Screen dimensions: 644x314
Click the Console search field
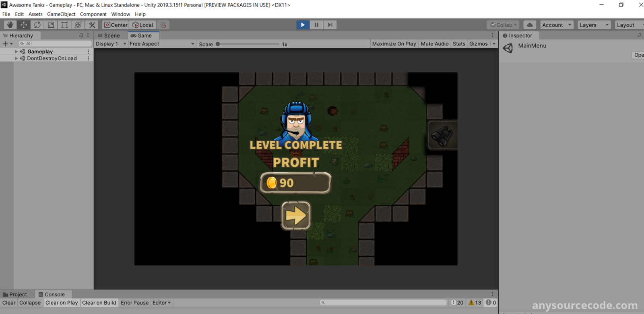[x=384, y=303]
